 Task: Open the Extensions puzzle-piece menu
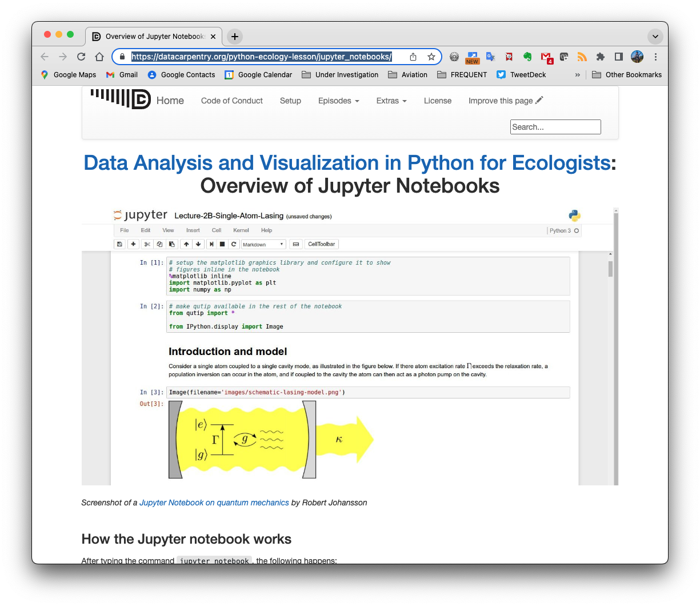600,57
